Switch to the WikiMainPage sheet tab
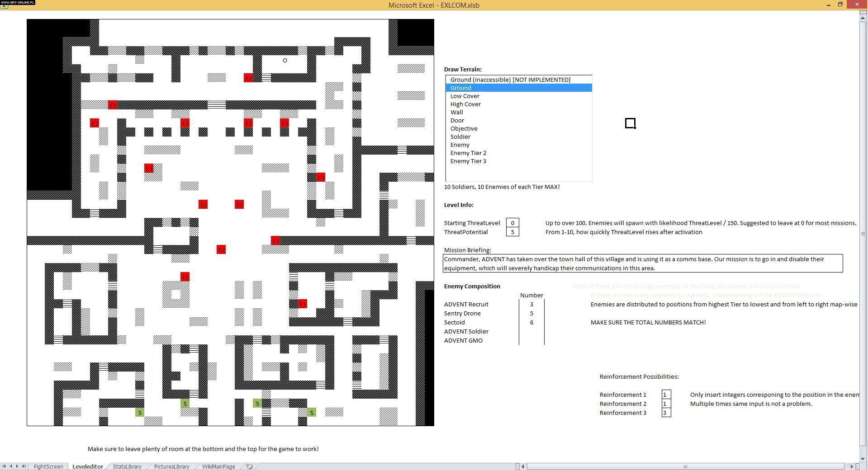Viewport: 868px width, 470px height. (x=218, y=466)
